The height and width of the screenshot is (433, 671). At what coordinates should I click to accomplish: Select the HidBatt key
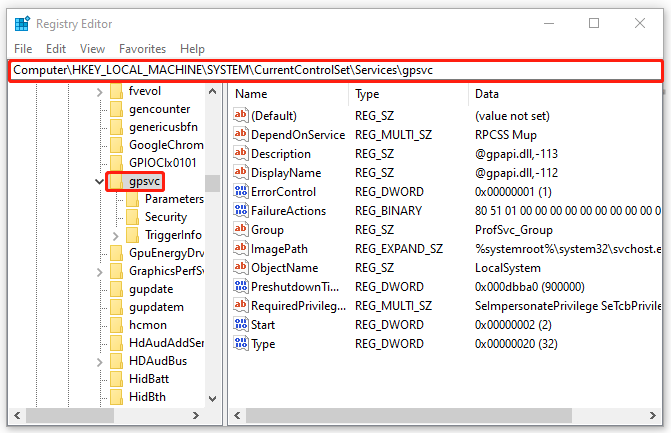pyautogui.click(x=149, y=379)
